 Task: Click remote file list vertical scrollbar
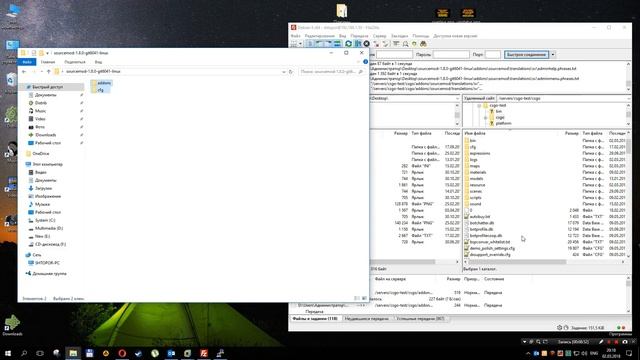[x=628, y=146]
